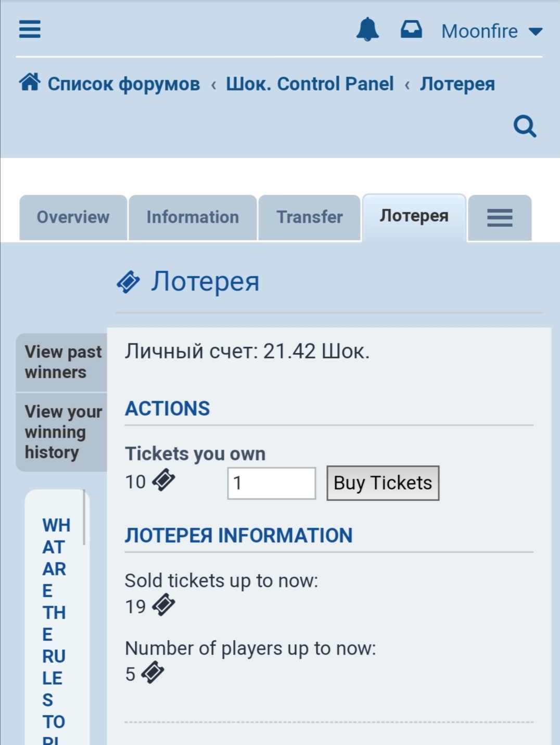
Task: Click ticket icon beside players count
Action: pyautogui.click(x=152, y=672)
